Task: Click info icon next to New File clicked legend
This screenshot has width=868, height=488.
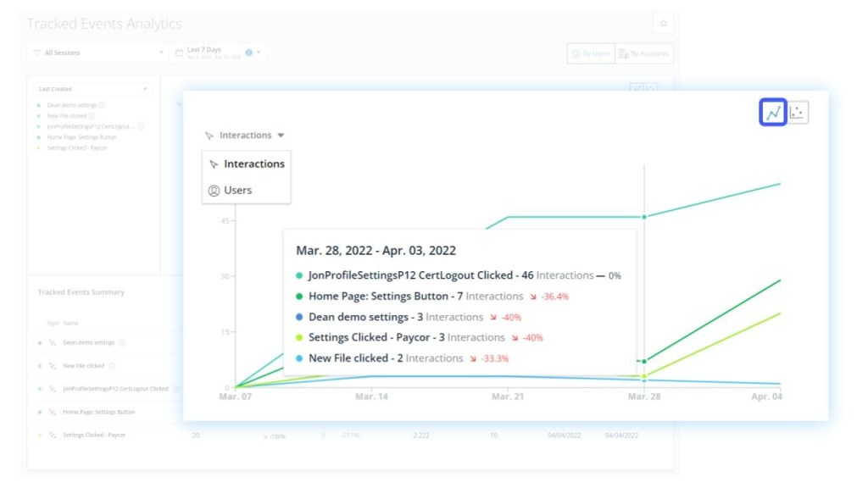Action: tap(92, 115)
